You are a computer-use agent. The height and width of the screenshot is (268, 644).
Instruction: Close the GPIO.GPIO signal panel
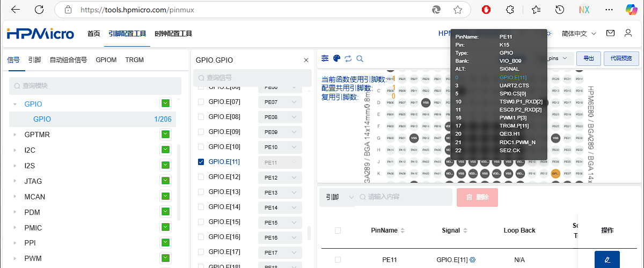[x=306, y=61]
